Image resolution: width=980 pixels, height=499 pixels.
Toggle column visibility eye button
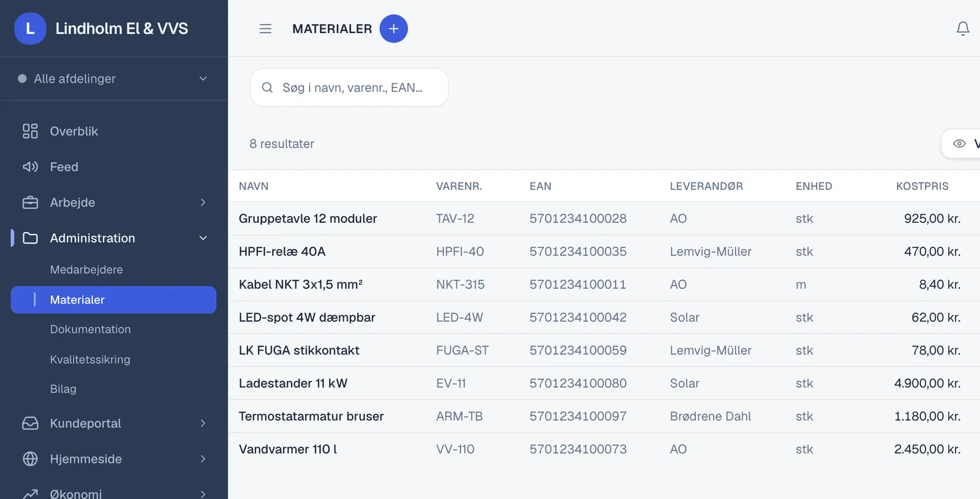(x=960, y=143)
